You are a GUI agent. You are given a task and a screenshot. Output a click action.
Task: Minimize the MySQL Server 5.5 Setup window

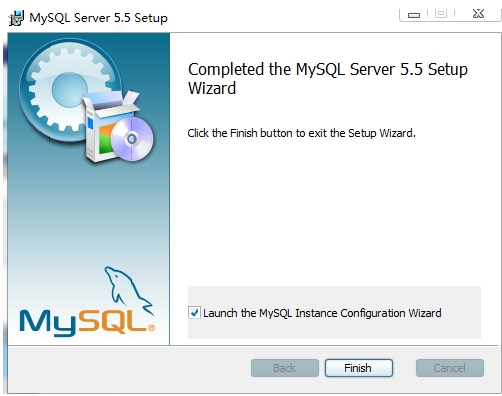click(414, 14)
